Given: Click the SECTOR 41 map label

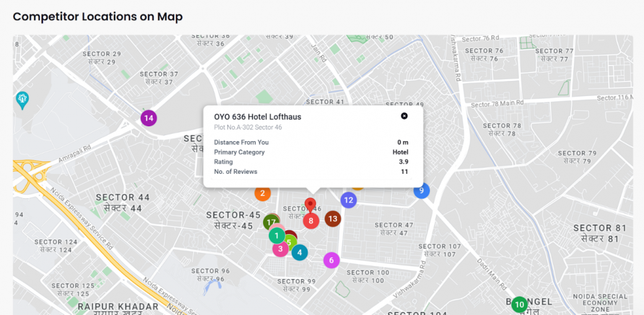Looking at the screenshot, I should tap(325, 102).
